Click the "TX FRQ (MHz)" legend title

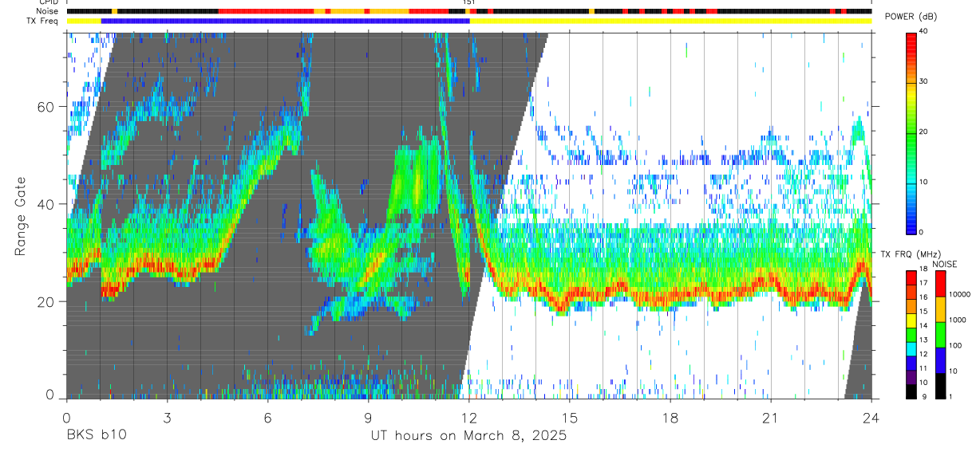point(909,254)
